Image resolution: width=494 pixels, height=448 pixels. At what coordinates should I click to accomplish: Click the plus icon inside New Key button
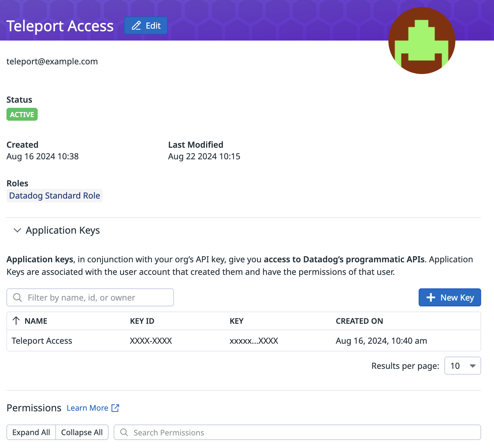click(x=431, y=297)
